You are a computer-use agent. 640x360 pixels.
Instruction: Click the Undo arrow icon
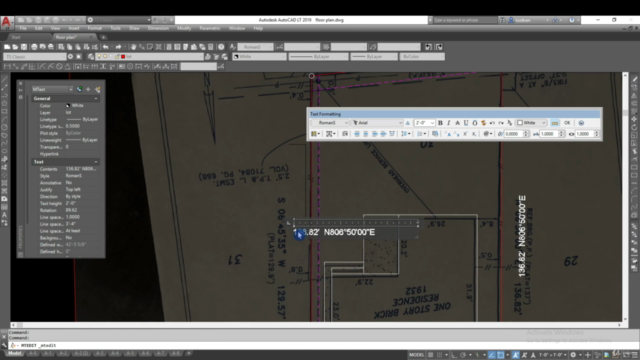[x=106, y=47]
